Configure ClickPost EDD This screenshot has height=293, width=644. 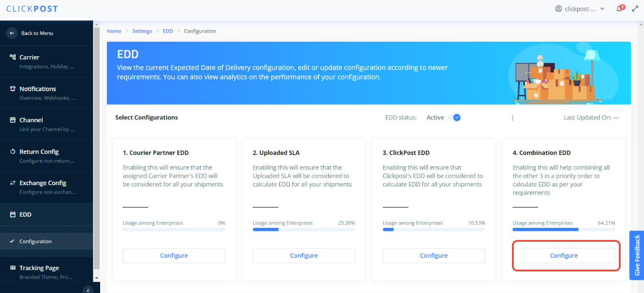point(434,255)
